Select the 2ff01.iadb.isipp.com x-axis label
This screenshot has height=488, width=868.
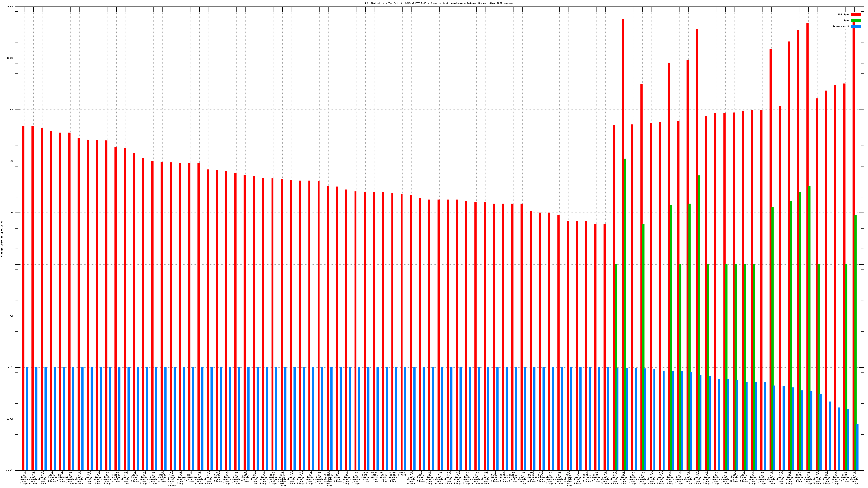pos(365,477)
